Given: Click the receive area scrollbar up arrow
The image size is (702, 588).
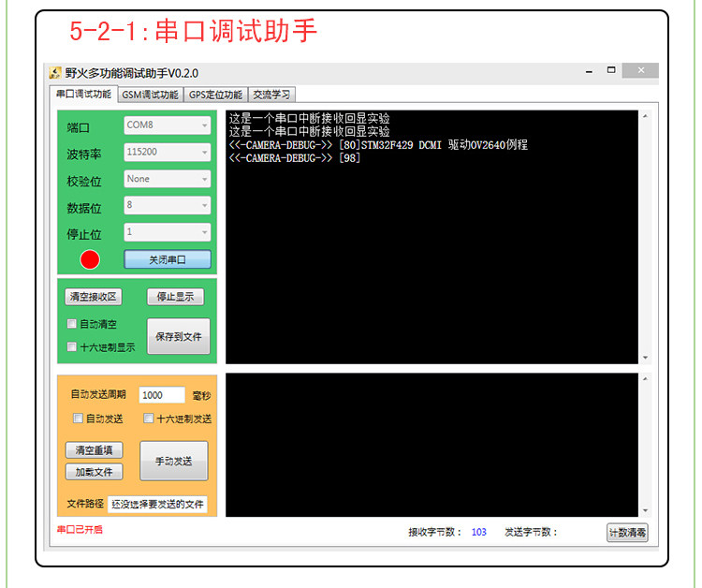Looking at the screenshot, I should pyautogui.click(x=645, y=116).
